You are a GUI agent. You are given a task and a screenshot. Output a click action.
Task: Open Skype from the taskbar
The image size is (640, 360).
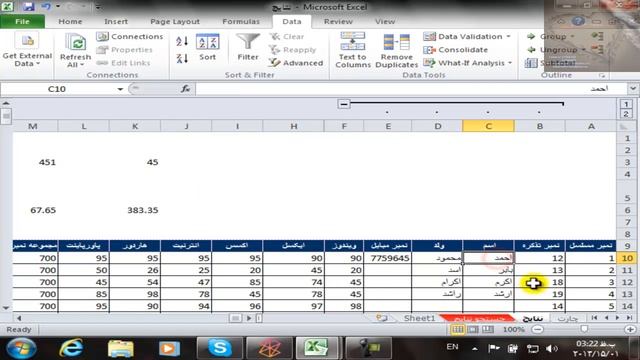coord(220,348)
